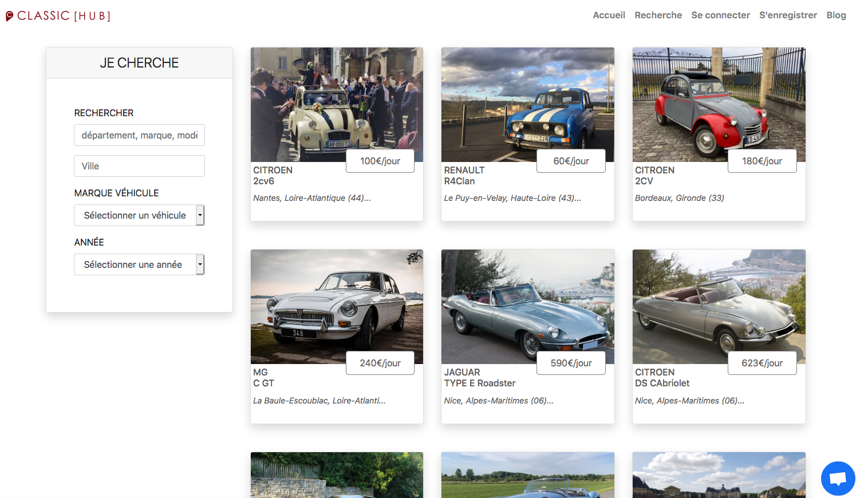868x498 pixels.
Task: Open the Recherche menu item
Action: point(658,15)
